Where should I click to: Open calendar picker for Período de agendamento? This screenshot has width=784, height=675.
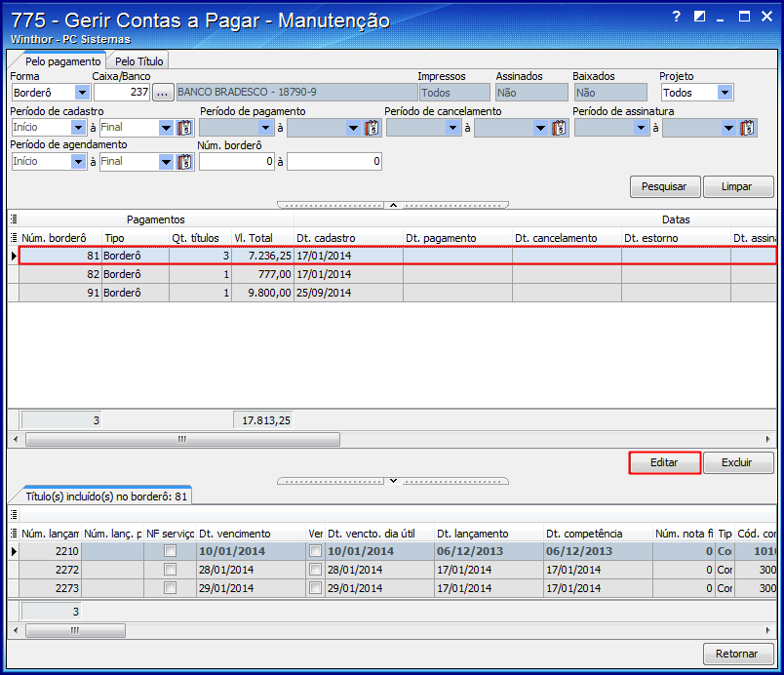coord(184,162)
